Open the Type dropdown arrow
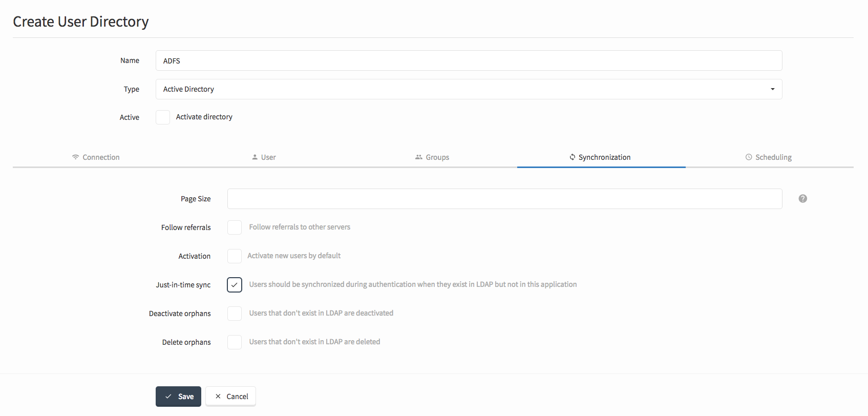Screen dimensions: 868x416 (772, 89)
